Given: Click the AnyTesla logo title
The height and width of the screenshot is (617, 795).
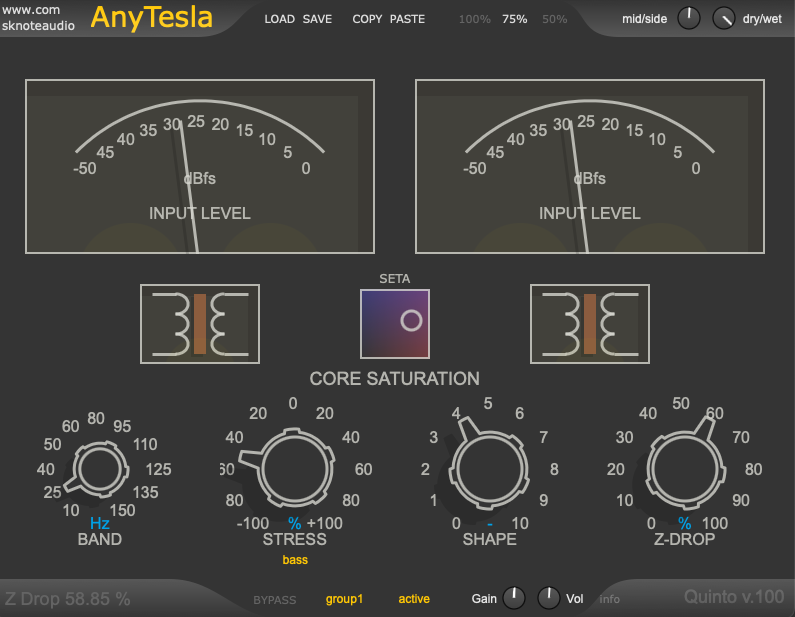Looking at the screenshot, I should 152,17.
